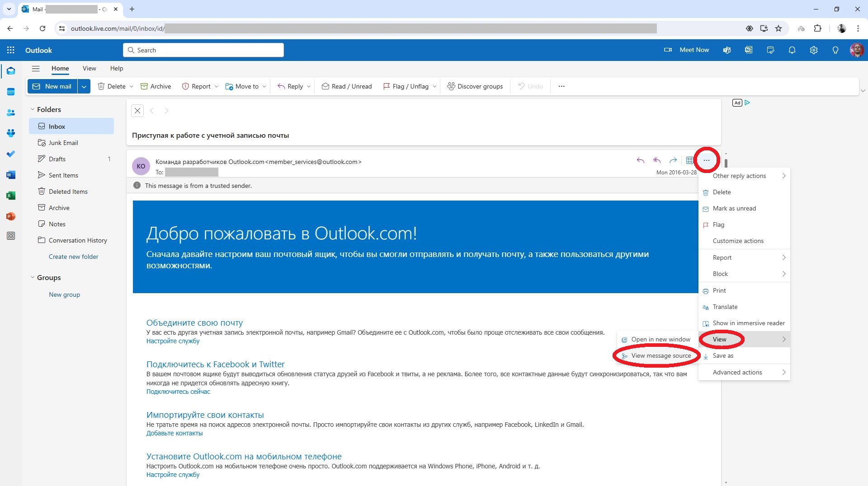This screenshot has height=486, width=868.
Task: Collapse the Groups section
Action: tap(33, 277)
